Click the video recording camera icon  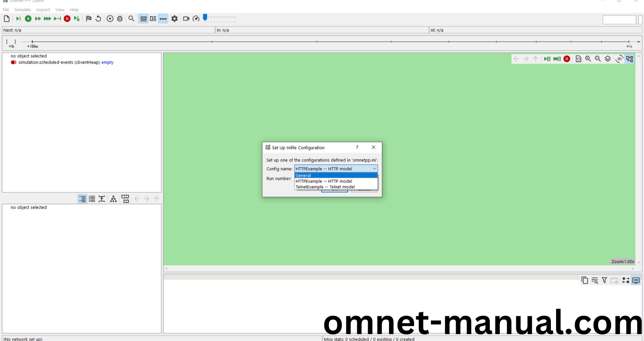186,19
